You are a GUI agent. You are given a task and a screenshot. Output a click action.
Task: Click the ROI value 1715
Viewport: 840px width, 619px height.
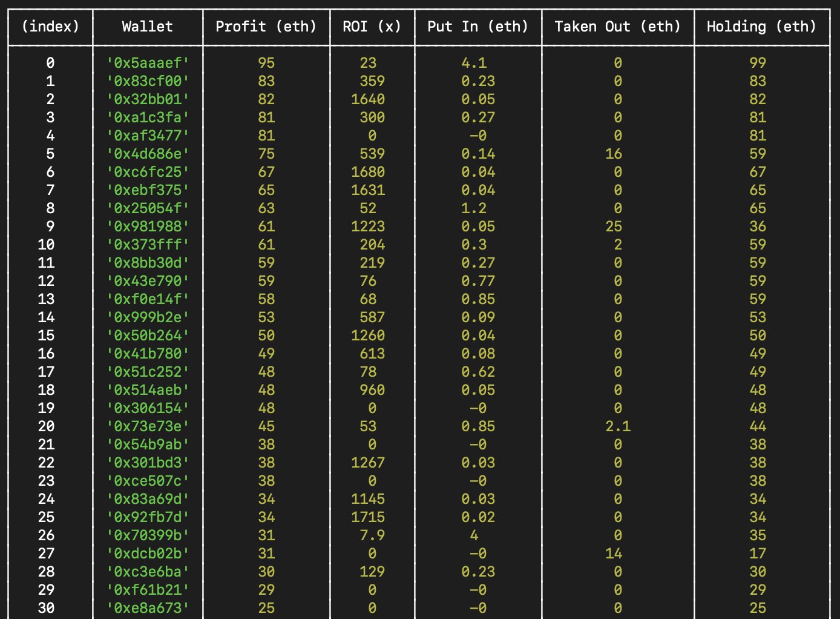coord(368,517)
